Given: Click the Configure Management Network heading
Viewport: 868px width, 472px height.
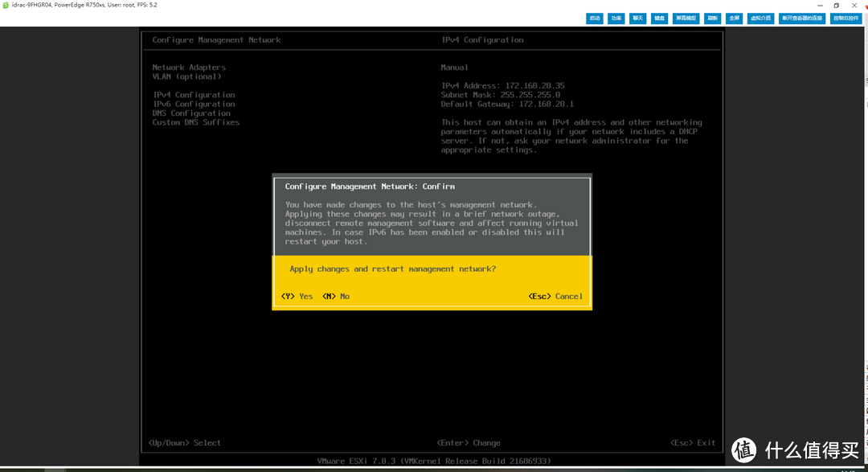Looking at the screenshot, I should coord(216,40).
